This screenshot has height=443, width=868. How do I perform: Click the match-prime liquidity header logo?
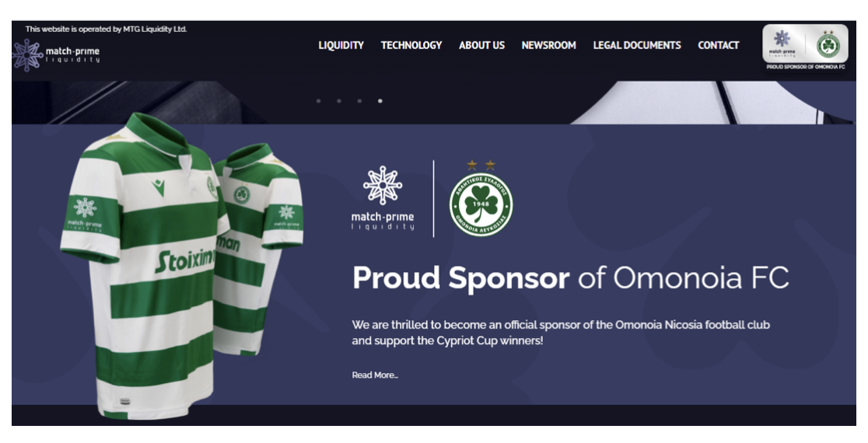click(x=56, y=55)
